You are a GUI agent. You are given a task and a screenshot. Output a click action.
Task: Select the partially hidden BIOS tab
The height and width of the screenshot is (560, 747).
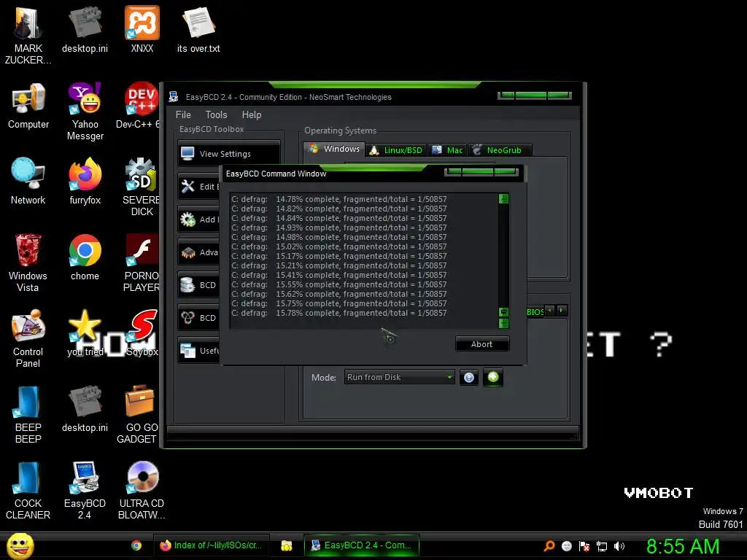535,312
